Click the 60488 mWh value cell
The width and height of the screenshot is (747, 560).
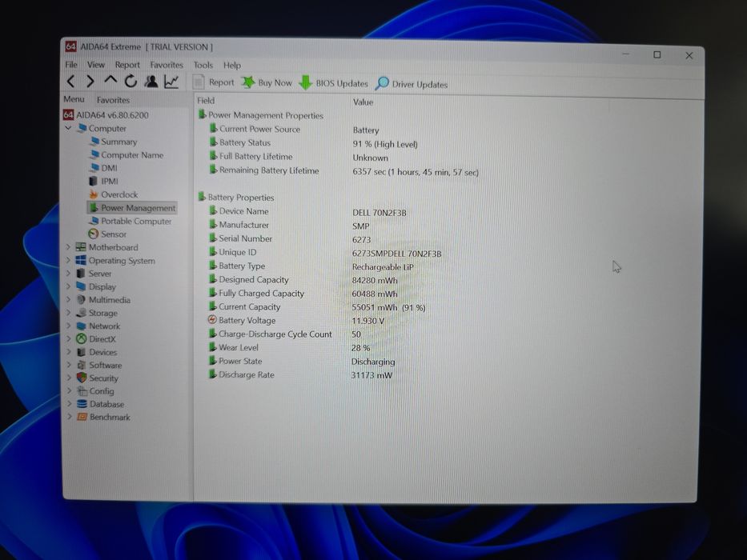375,294
